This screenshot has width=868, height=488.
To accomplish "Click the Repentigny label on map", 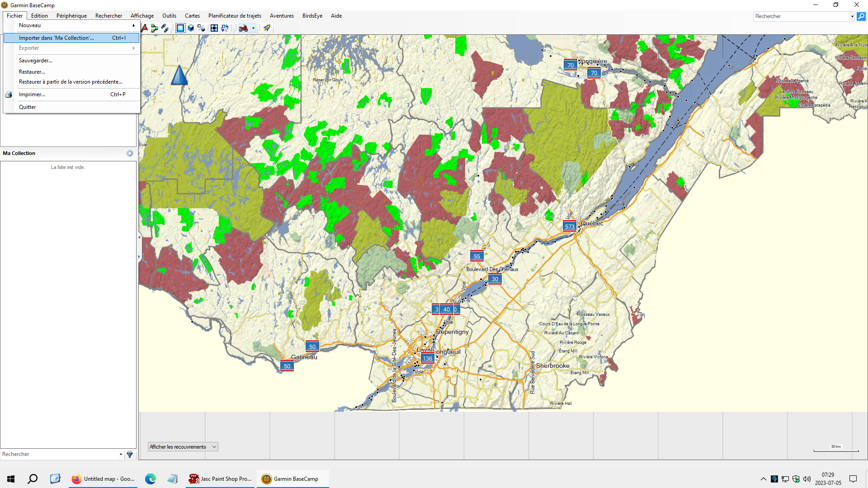I will click(x=453, y=332).
